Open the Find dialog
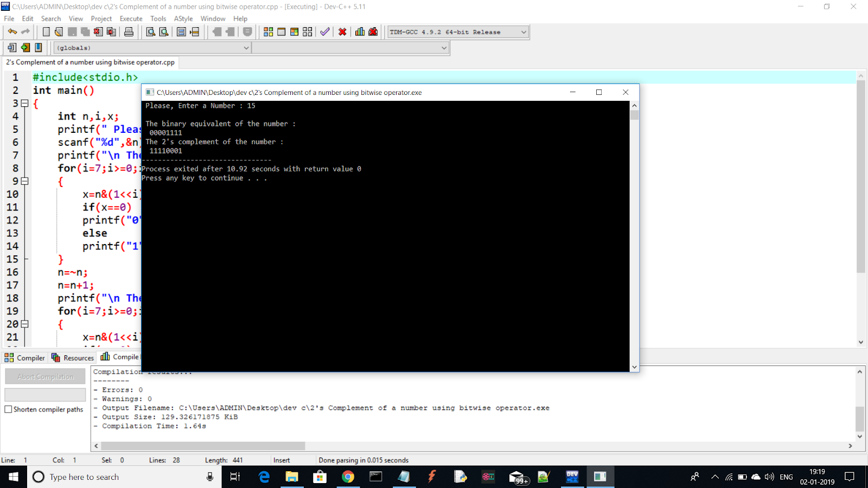The width and height of the screenshot is (868, 488). (150, 31)
